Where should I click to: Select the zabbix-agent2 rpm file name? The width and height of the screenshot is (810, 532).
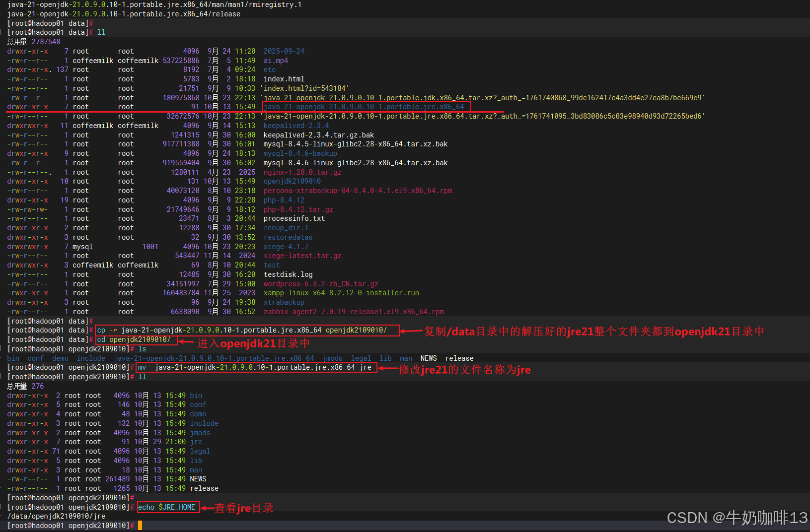(x=354, y=312)
